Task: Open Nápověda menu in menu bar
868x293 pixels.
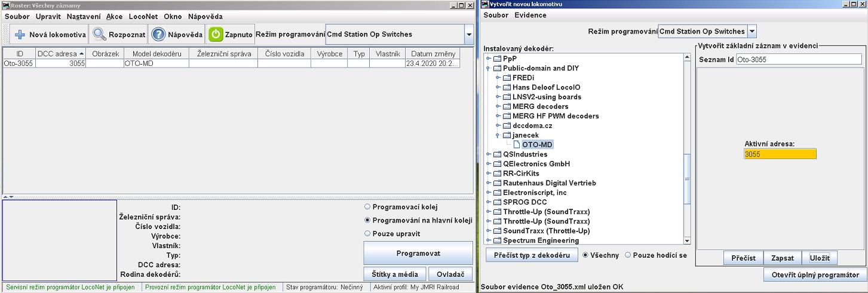Action: click(x=205, y=17)
